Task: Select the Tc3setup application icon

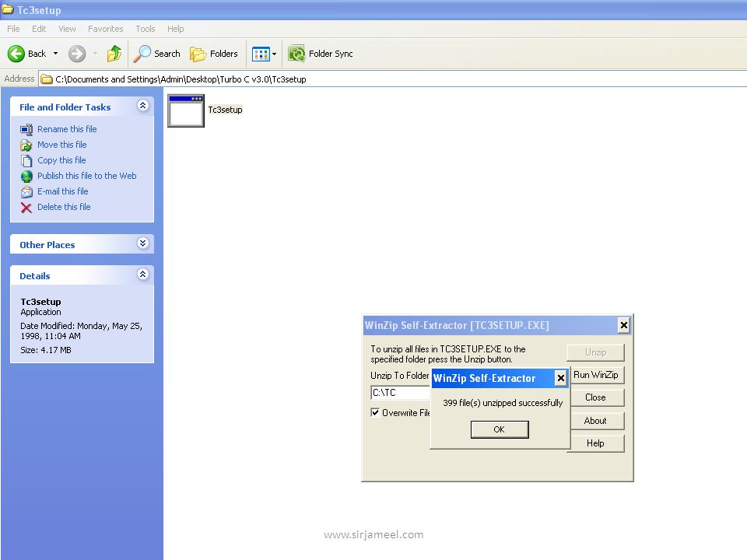Action: click(x=186, y=110)
